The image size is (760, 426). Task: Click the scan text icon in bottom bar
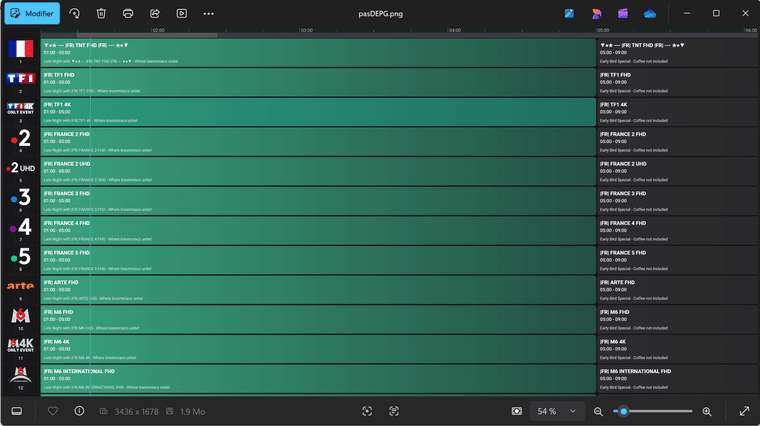[394, 411]
